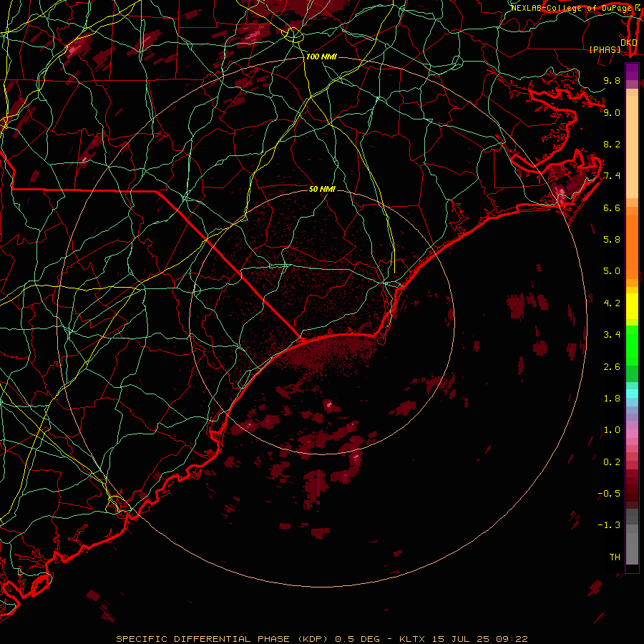Click the 2.6 scale label
This screenshot has width=644, height=644.
coord(612,367)
